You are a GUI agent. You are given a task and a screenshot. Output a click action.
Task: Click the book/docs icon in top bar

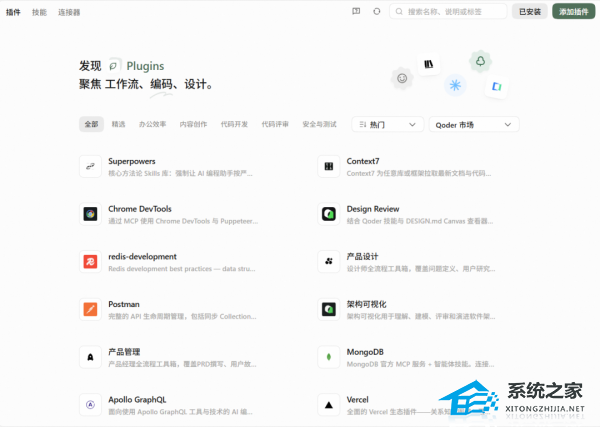(x=356, y=11)
